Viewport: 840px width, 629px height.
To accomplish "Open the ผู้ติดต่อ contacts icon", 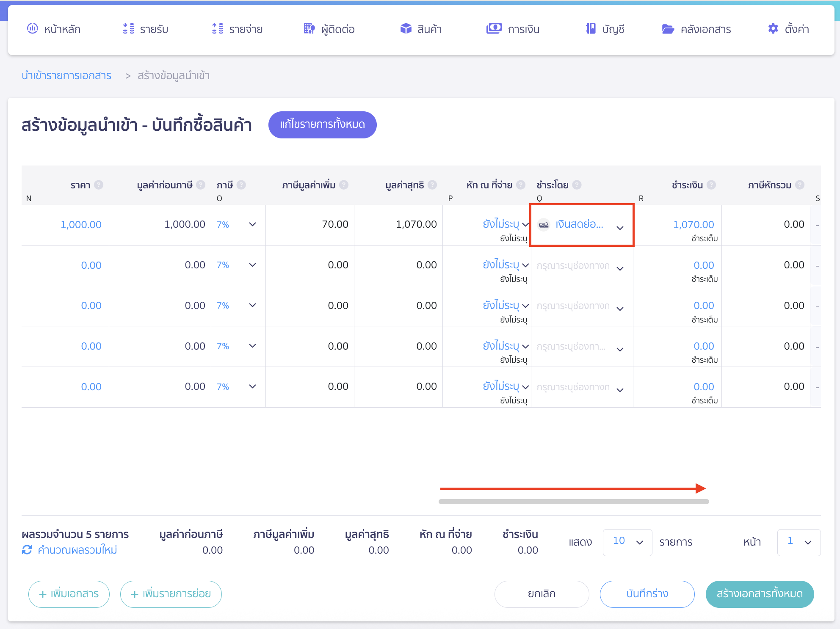I will 309,29.
